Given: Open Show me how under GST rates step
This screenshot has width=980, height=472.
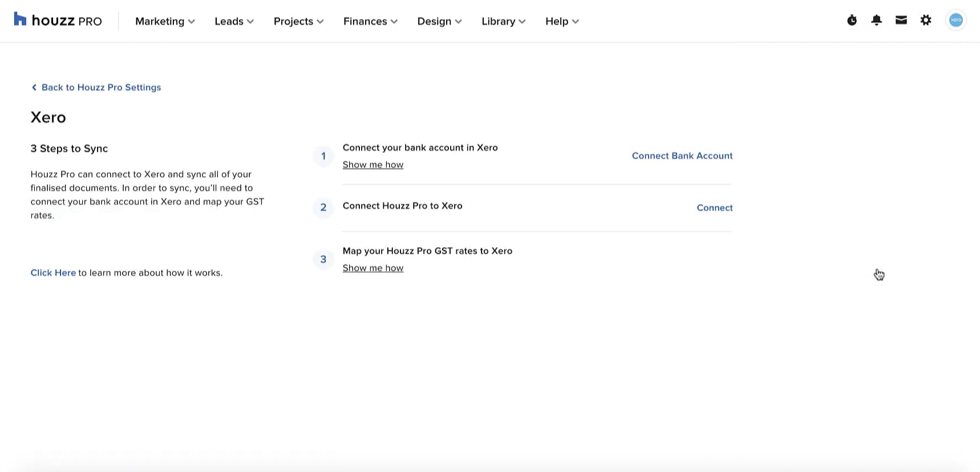Looking at the screenshot, I should [373, 268].
